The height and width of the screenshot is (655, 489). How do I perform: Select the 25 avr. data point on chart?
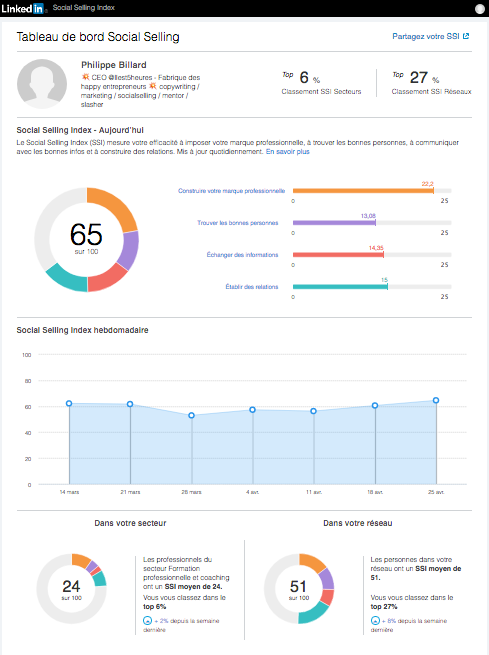click(x=436, y=401)
